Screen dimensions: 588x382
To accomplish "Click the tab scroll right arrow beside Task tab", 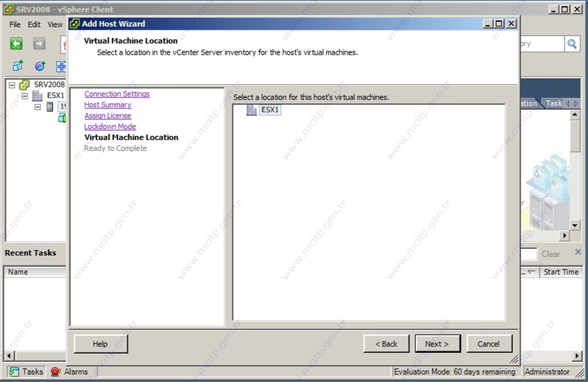I will (576, 103).
